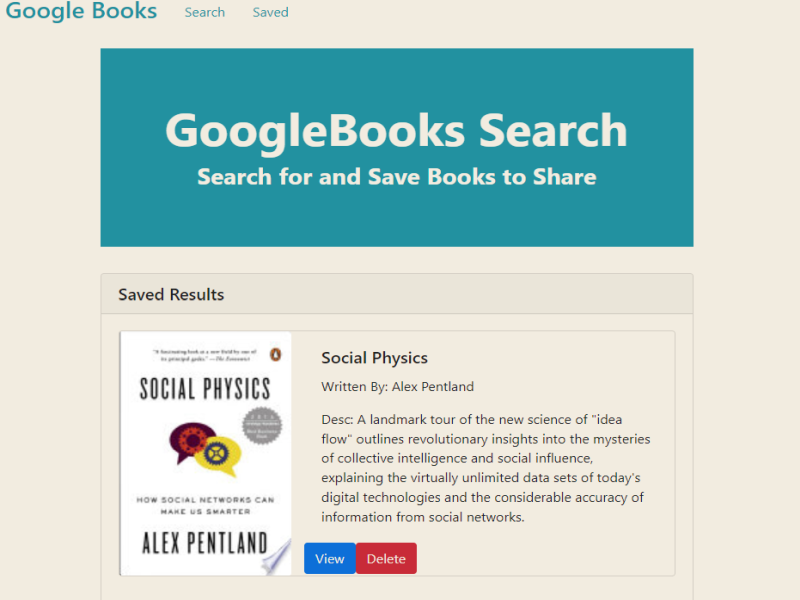Switch to the Saved nav link
This screenshot has height=600, width=800.
tap(270, 12)
